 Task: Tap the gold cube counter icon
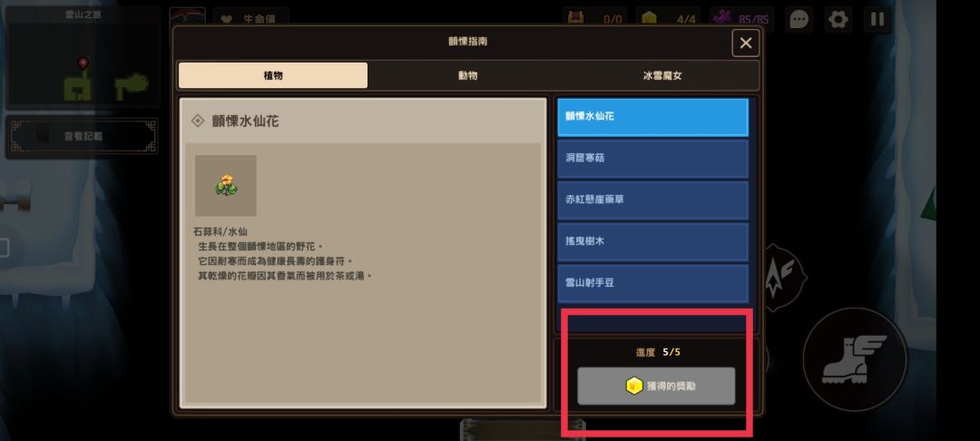[x=650, y=19]
